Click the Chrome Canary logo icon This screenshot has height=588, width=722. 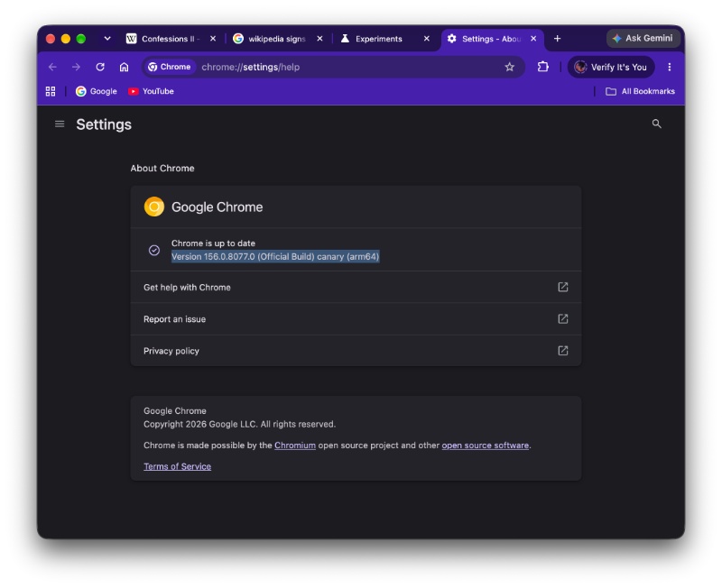click(x=154, y=207)
